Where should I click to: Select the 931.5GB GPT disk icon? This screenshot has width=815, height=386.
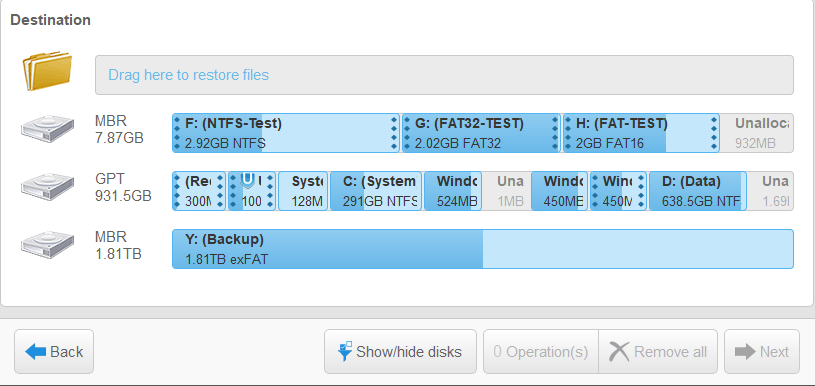pyautogui.click(x=47, y=187)
